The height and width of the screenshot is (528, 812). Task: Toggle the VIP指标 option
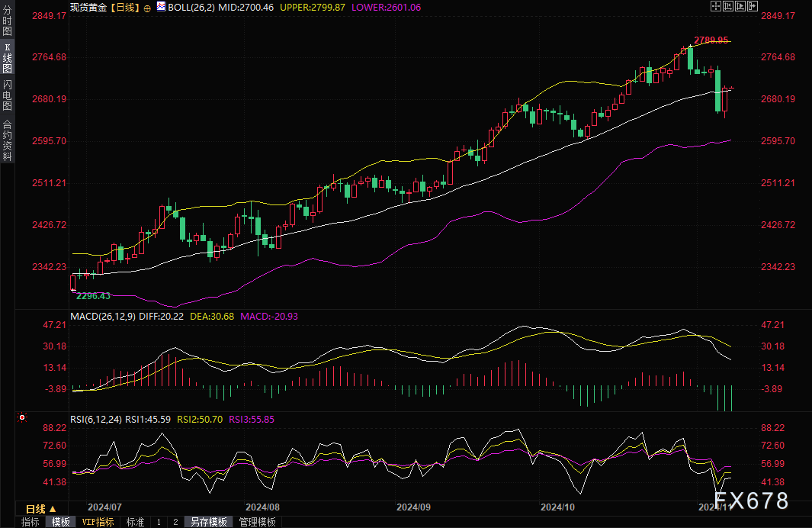98,522
